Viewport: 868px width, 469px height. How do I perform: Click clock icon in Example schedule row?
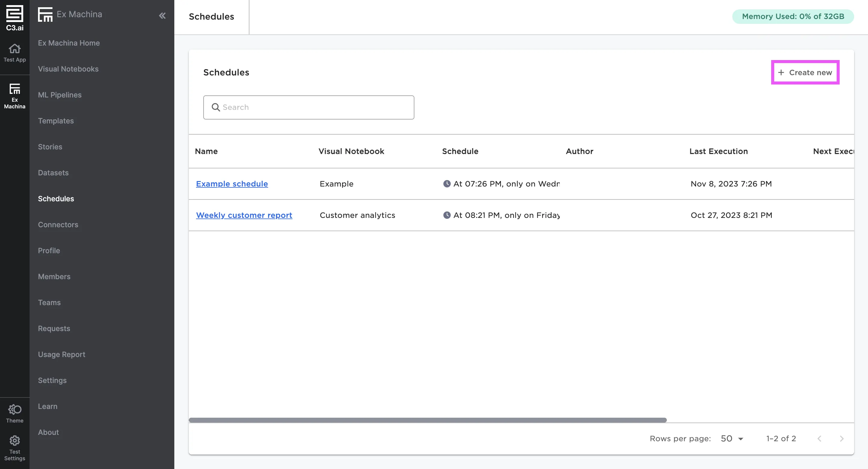[x=446, y=184]
